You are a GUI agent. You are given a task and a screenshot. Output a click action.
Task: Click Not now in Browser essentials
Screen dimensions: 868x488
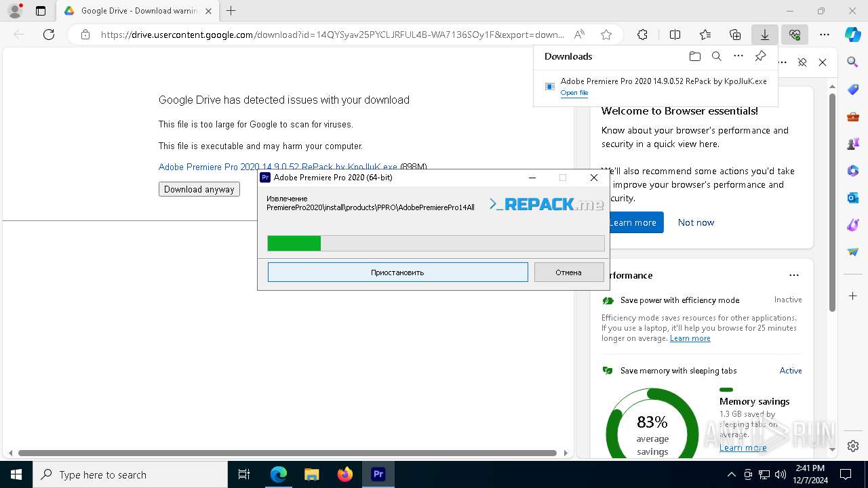point(696,222)
